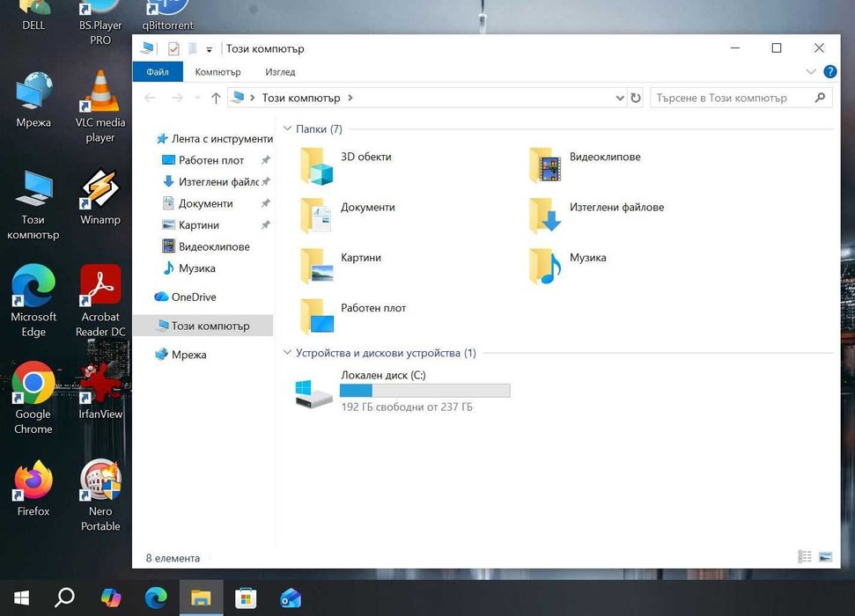Screen dimensions: 855x616
Task: Open the help question mark icon
Action: tap(830, 71)
